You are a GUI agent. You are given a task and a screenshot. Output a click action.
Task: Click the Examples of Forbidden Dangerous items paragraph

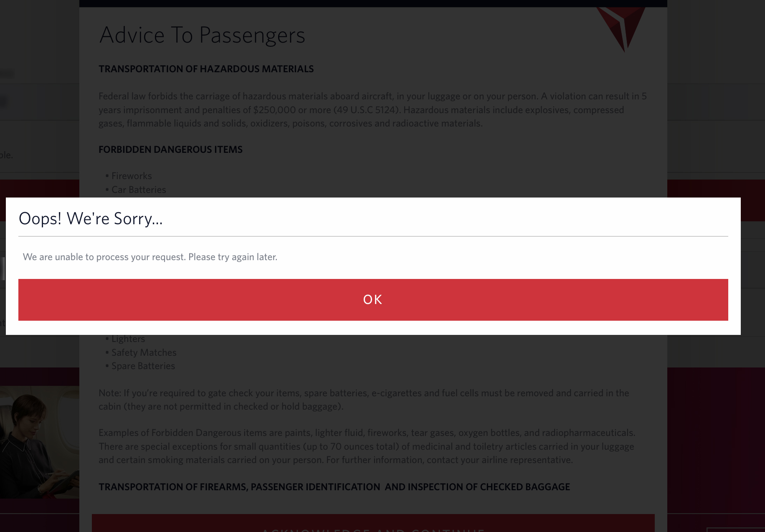click(x=367, y=446)
